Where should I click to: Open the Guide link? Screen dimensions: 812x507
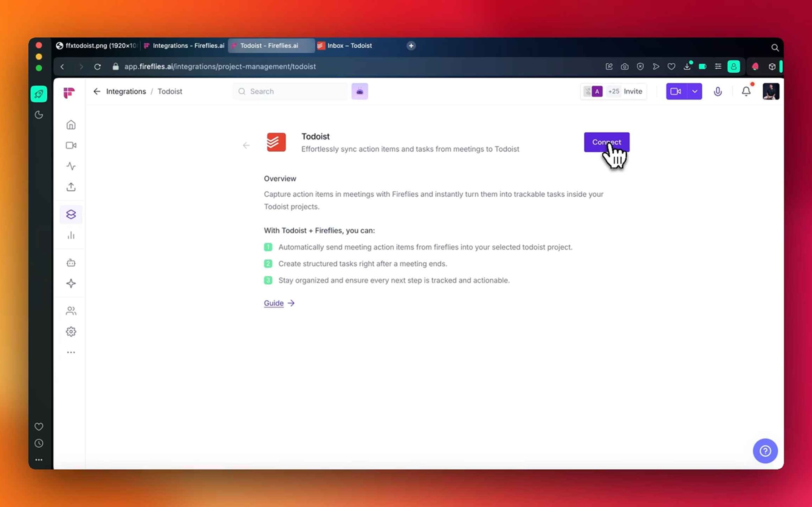tap(274, 303)
